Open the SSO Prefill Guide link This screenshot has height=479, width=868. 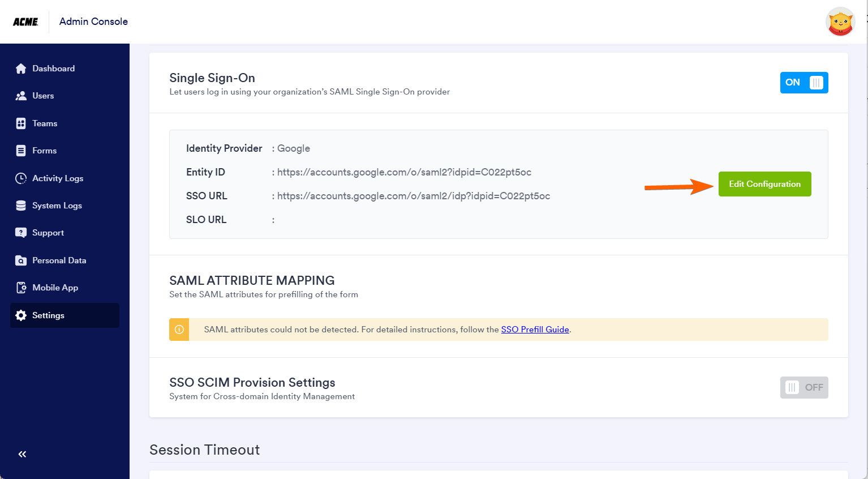click(535, 330)
